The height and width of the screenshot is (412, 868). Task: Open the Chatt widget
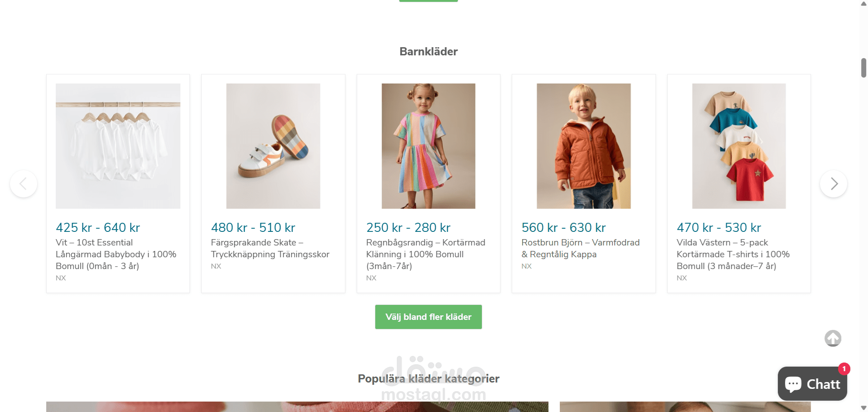tap(812, 384)
